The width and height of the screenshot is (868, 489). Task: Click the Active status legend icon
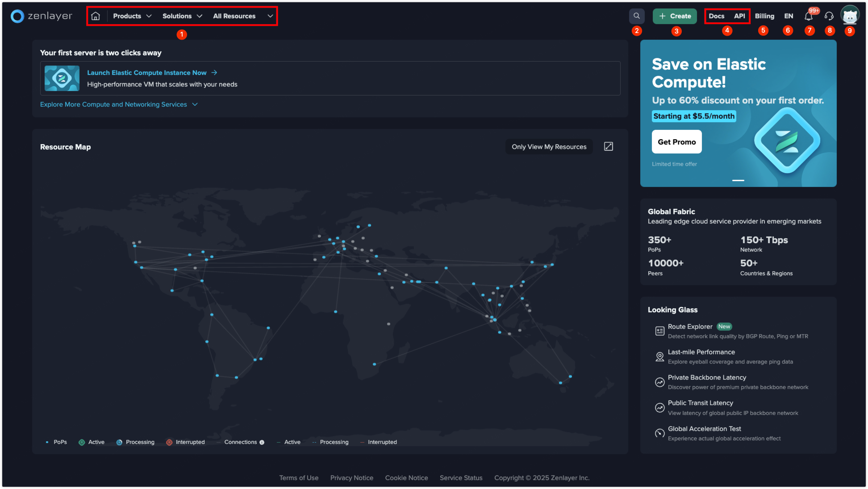82,442
